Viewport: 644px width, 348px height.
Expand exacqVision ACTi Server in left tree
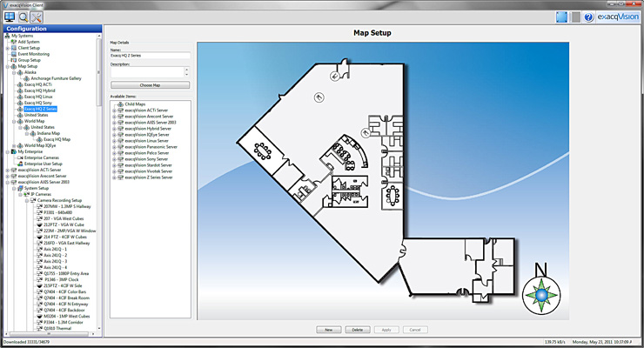pyautogui.click(x=7, y=170)
